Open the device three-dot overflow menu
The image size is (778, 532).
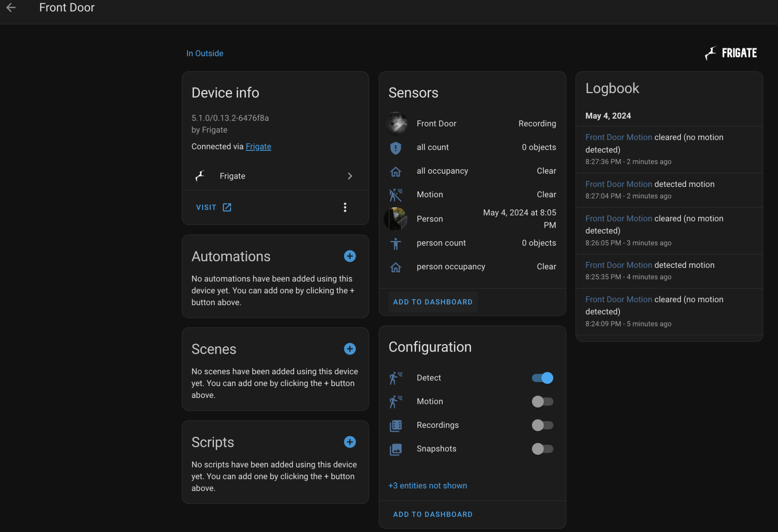click(x=345, y=207)
